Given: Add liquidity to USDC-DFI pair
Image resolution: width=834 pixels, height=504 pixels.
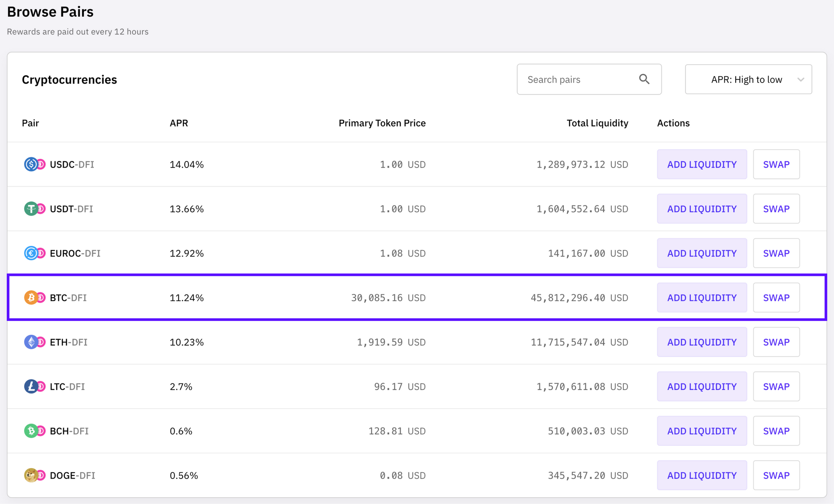Looking at the screenshot, I should [702, 164].
